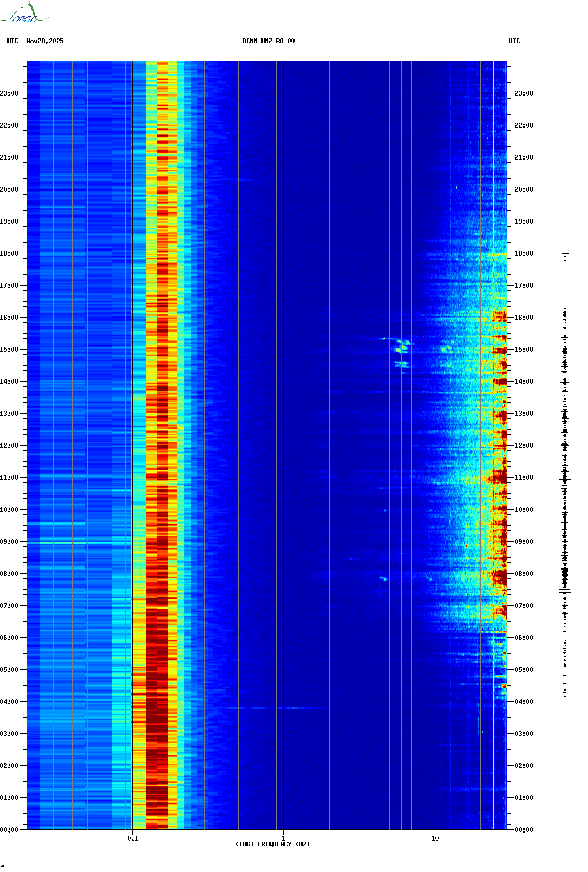The height and width of the screenshot is (872, 588).
Task: Click the 0.1 frequency axis tick label
Action: click(132, 838)
